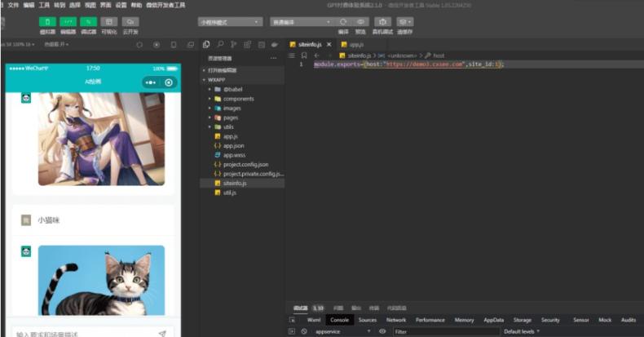Toggle the 模拟器 simulator panel button
The image size is (644, 337).
point(47,22)
